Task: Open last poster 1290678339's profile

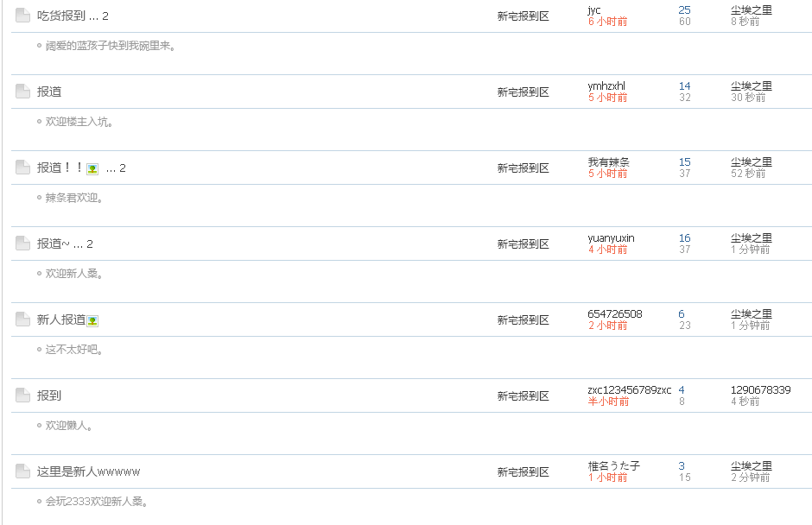Action: point(760,390)
